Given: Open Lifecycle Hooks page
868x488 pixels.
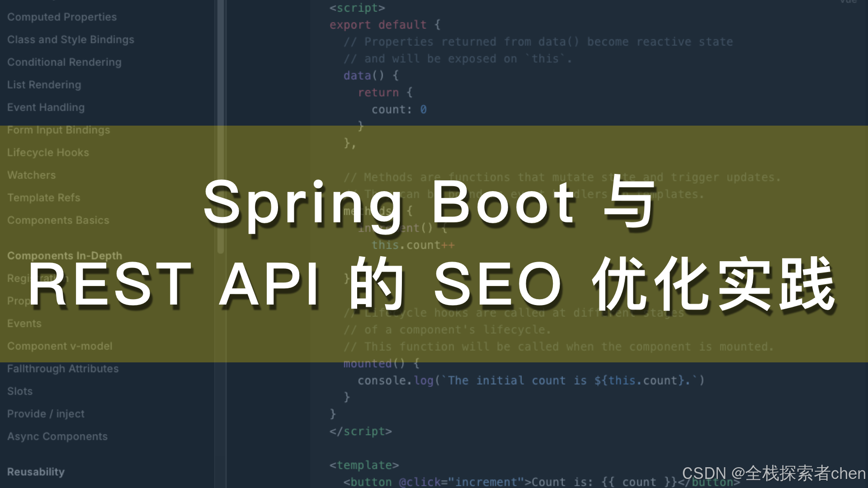Looking at the screenshot, I should [48, 152].
